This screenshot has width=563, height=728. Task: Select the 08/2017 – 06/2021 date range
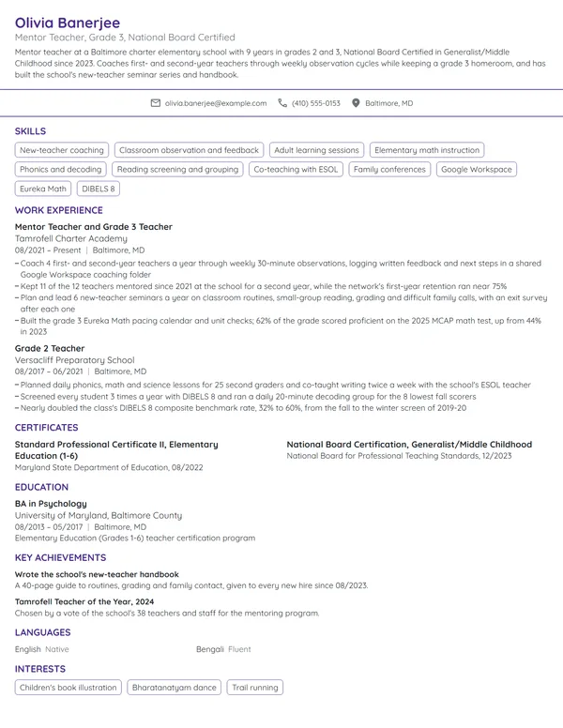click(x=49, y=372)
